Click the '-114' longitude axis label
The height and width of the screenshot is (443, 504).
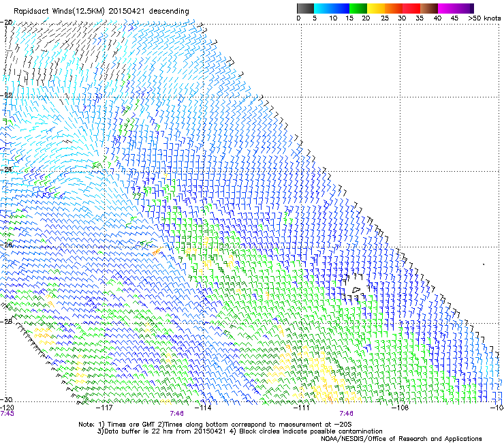[x=204, y=408]
